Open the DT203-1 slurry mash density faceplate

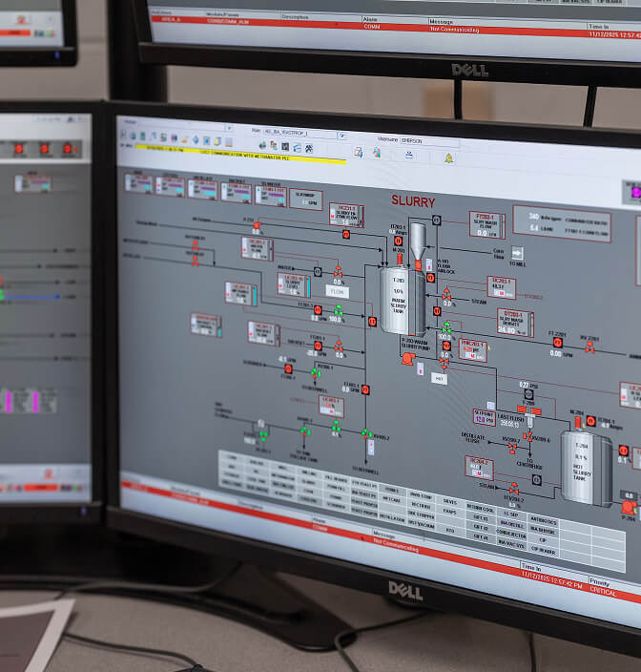pos(515,322)
